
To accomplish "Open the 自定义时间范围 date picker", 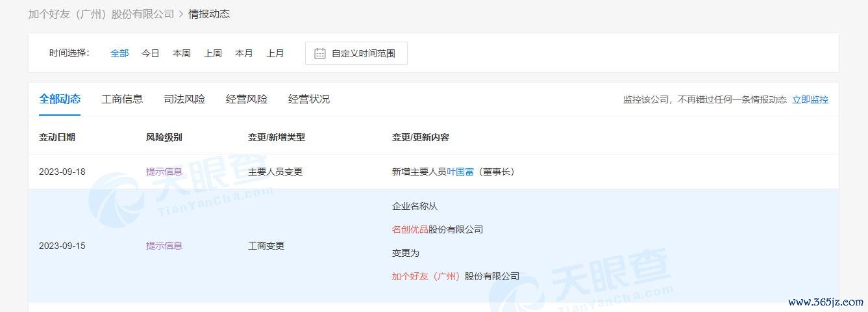I will point(356,53).
